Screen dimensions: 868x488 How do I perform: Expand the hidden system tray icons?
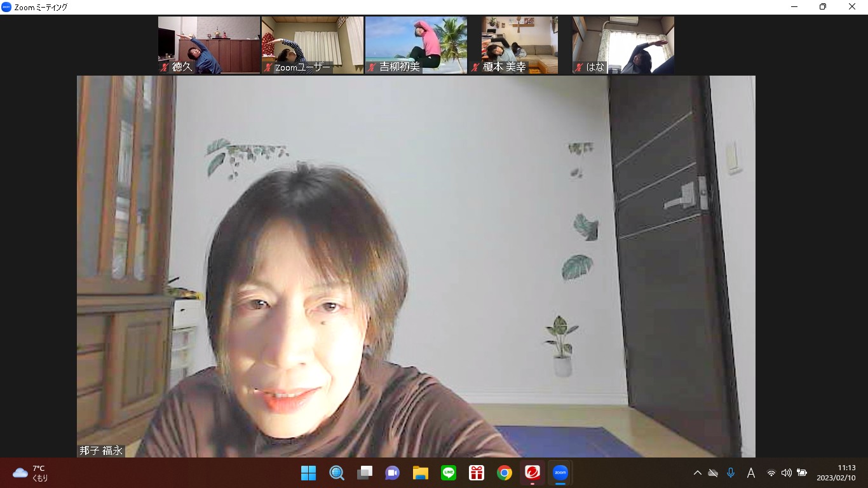pos(697,473)
